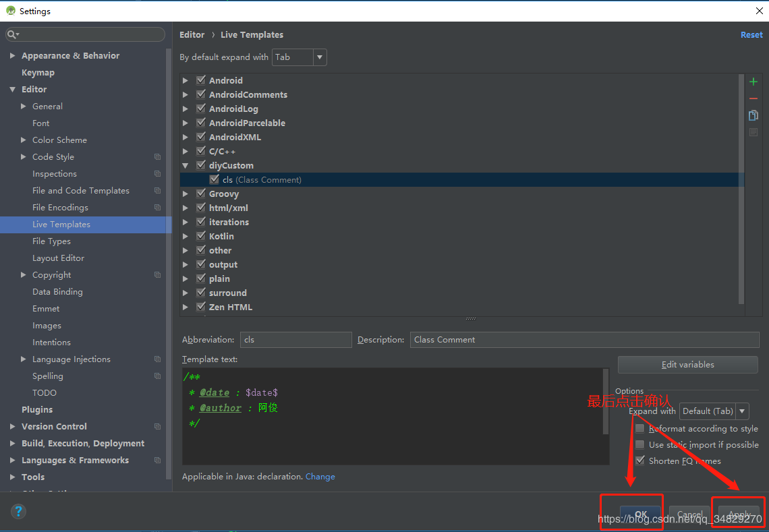Click the Apply button
Image resolution: width=769 pixels, height=532 pixels.
(739, 514)
